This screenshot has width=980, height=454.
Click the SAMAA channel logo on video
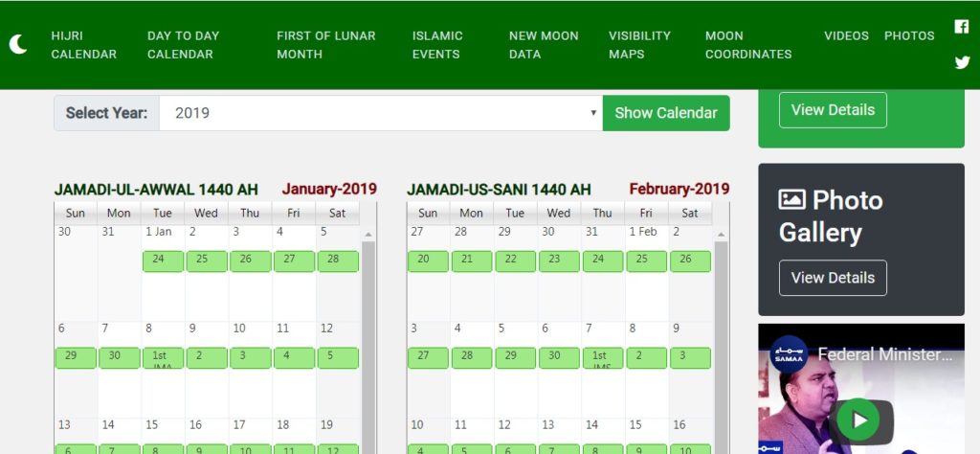789,354
